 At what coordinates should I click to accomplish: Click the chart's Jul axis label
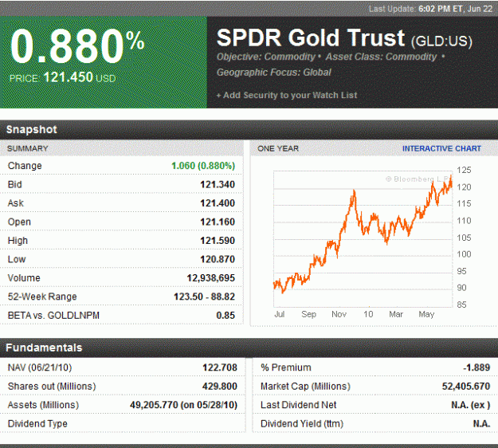tap(280, 314)
